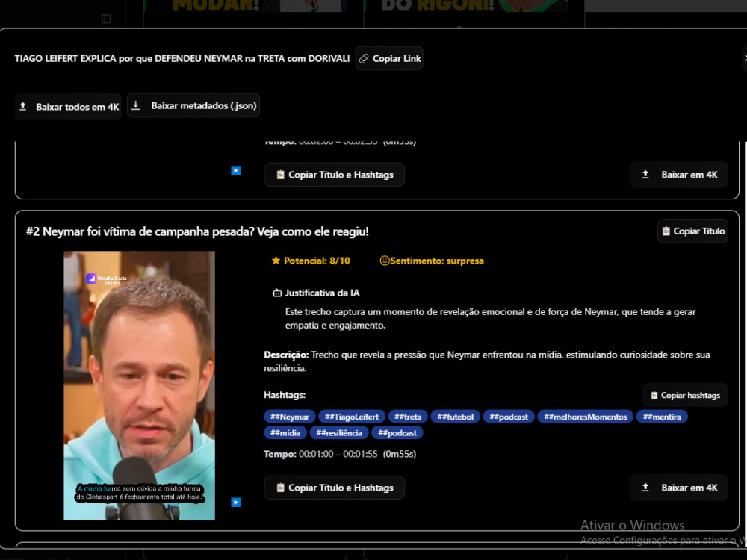The width and height of the screenshot is (747, 560).
Task: Click the Sentimento: surpresa label
Action: [x=432, y=261]
